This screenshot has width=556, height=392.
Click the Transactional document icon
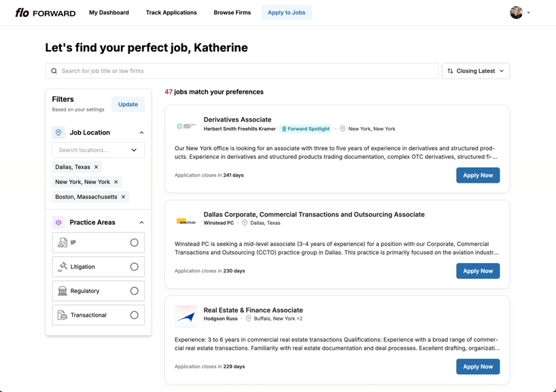63,315
